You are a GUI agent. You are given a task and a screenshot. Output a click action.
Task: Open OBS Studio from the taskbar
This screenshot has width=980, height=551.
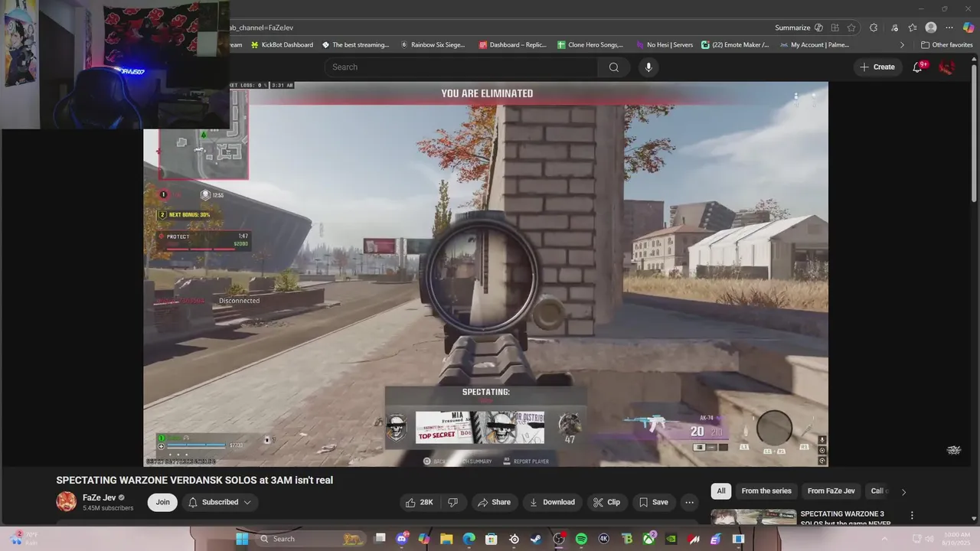tap(559, 539)
